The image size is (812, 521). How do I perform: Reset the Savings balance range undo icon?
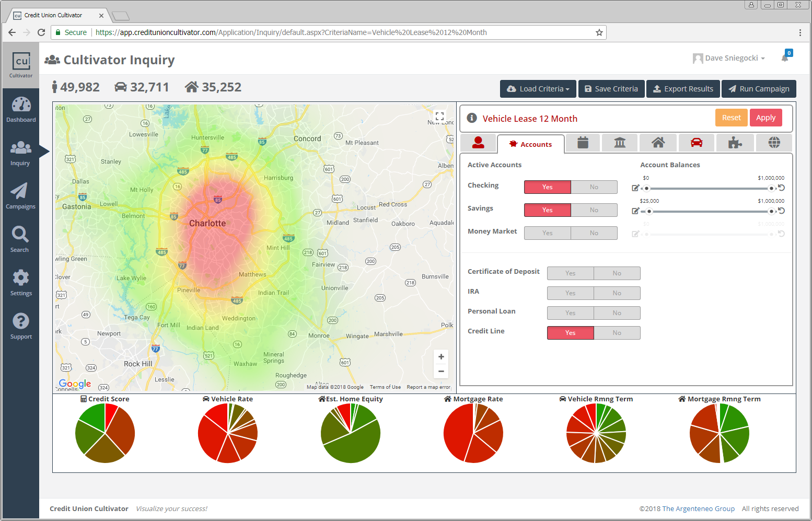[x=782, y=211]
